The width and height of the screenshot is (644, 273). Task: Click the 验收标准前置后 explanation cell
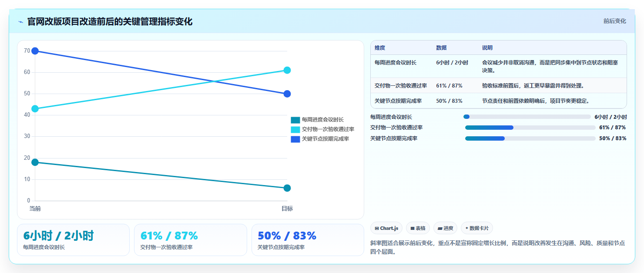tap(533, 86)
